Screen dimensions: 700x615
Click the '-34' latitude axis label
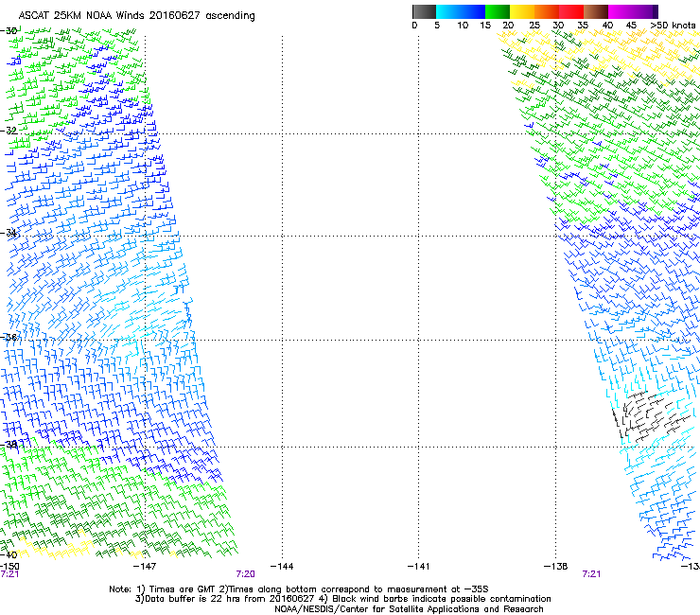pos(9,233)
